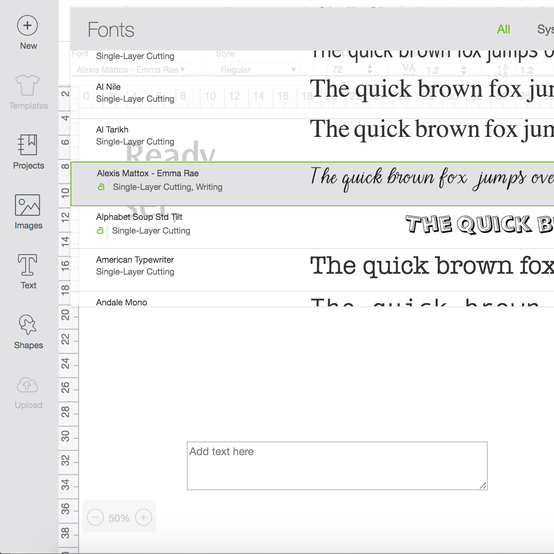This screenshot has width=554, height=554.
Task: Open the Shapes panel icon
Action: tap(28, 324)
